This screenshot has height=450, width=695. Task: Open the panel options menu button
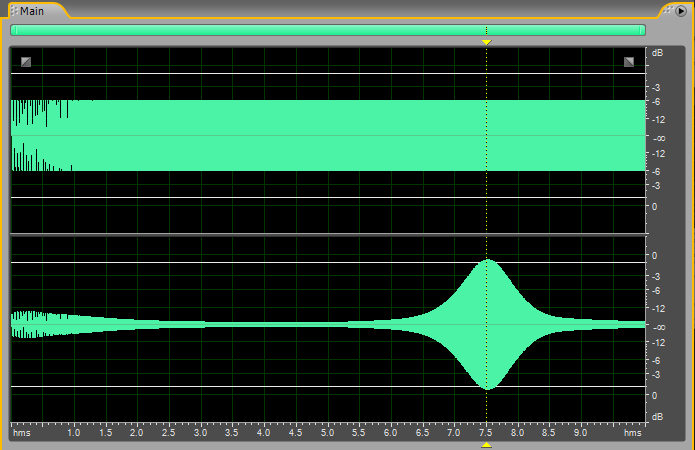pos(682,10)
